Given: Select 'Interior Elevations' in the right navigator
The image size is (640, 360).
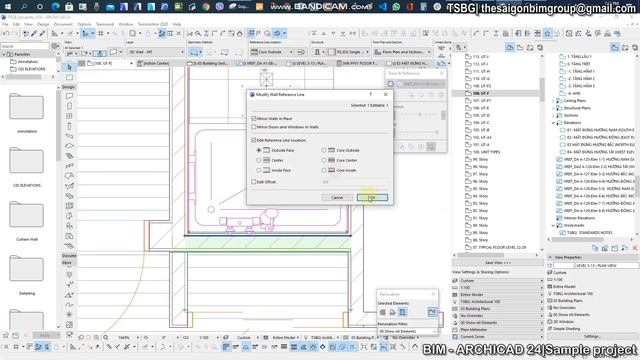Looking at the screenshot, I should click(579, 218).
